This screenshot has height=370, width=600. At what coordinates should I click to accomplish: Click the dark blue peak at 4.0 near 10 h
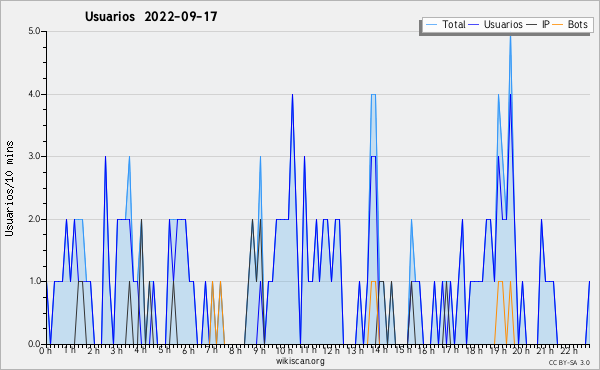point(292,96)
